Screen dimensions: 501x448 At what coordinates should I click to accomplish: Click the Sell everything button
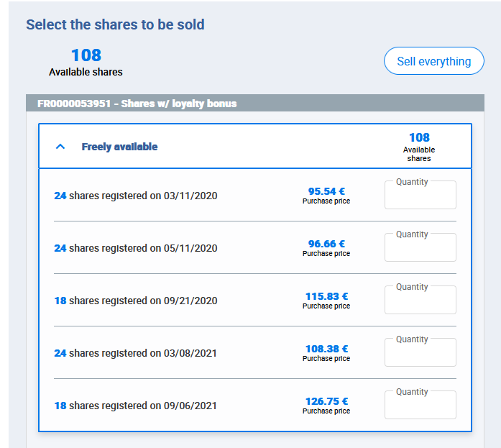click(x=433, y=61)
